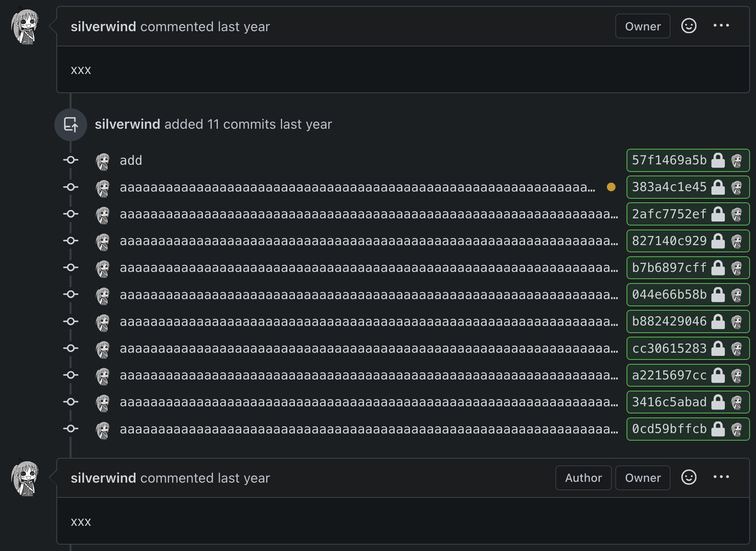Image resolution: width=756 pixels, height=551 pixels.
Task: Click the push icon beside added 11 commits
Action: (x=71, y=125)
